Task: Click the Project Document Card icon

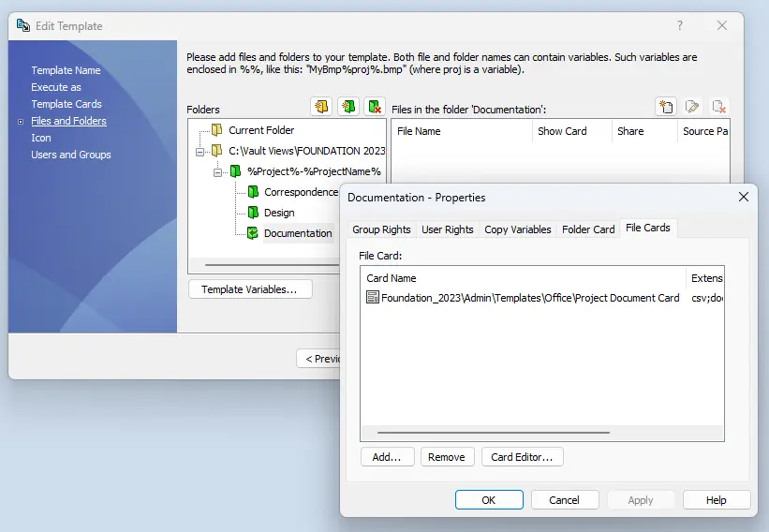Action: tap(373, 298)
